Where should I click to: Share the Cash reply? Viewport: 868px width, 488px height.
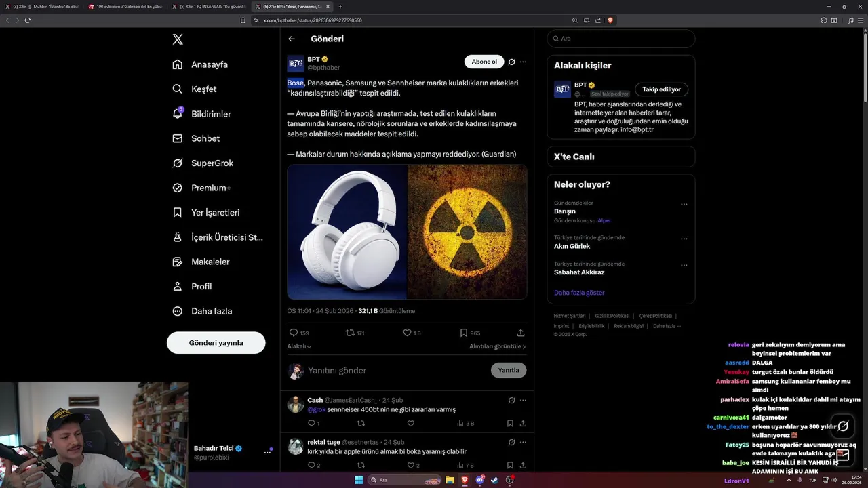click(x=523, y=424)
